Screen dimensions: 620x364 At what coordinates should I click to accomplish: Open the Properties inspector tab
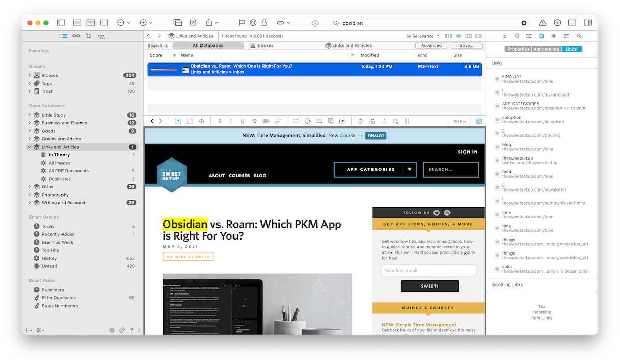(518, 49)
